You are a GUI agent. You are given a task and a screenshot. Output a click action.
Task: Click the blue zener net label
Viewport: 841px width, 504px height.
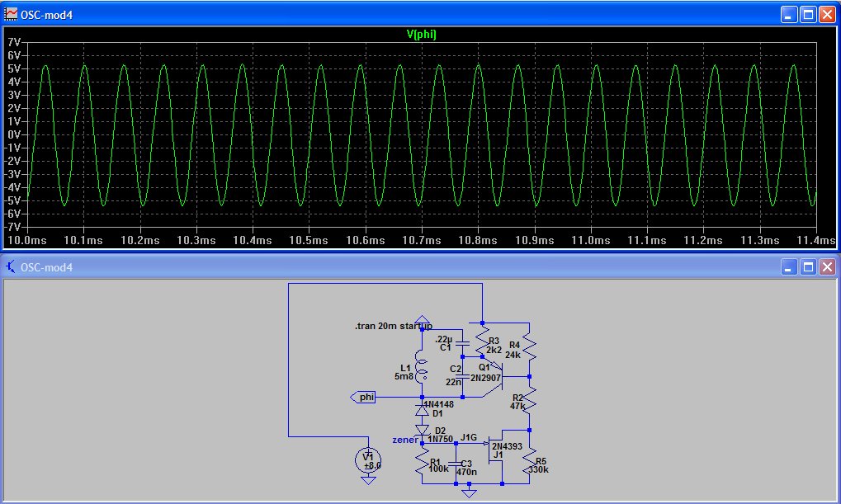click(x=404, y=440)
